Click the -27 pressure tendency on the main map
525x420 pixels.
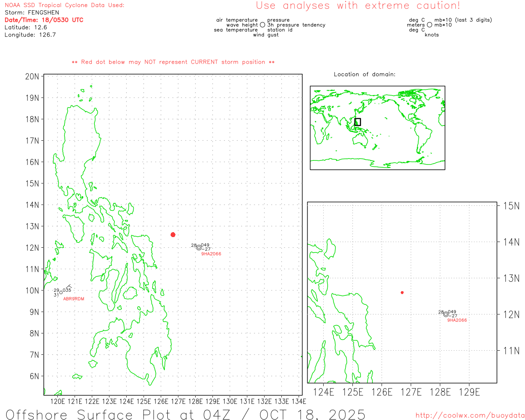coord(206,249)
